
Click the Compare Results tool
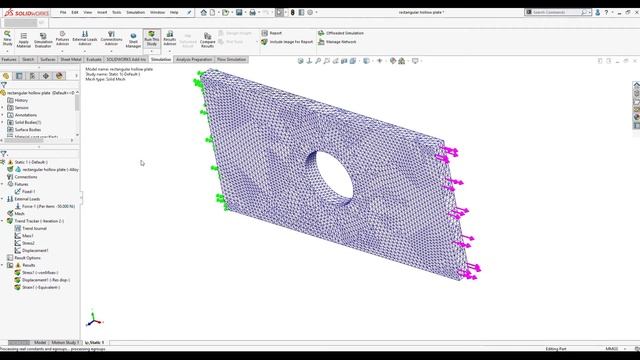(207, 40)
